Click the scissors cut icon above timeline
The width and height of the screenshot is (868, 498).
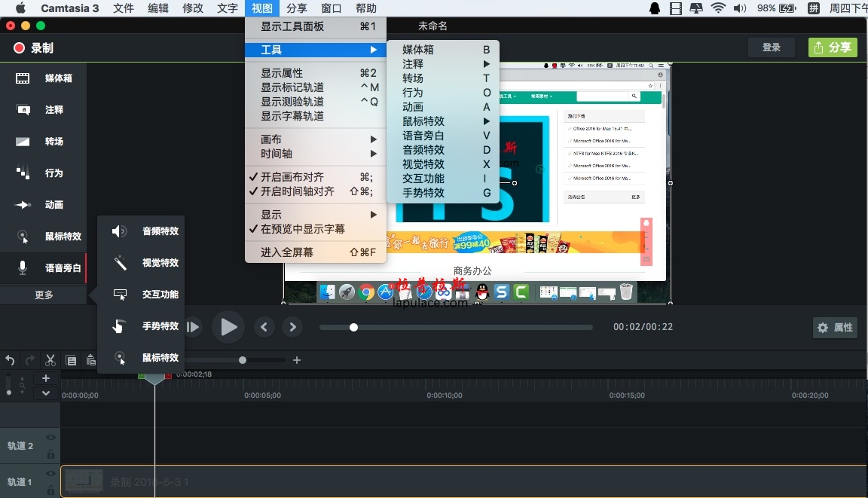pyautogui.click(x=50, y=361)
